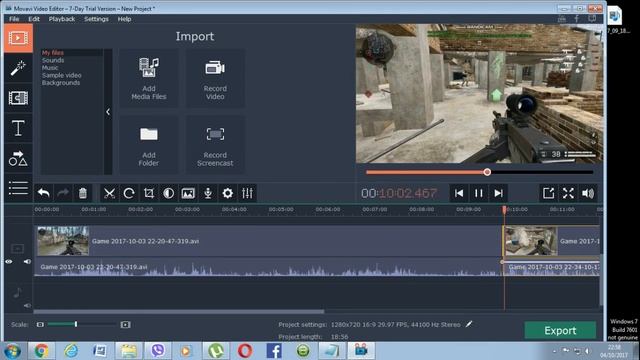
Task: Open the More tools list icon
Action: (x=18, y=188)
